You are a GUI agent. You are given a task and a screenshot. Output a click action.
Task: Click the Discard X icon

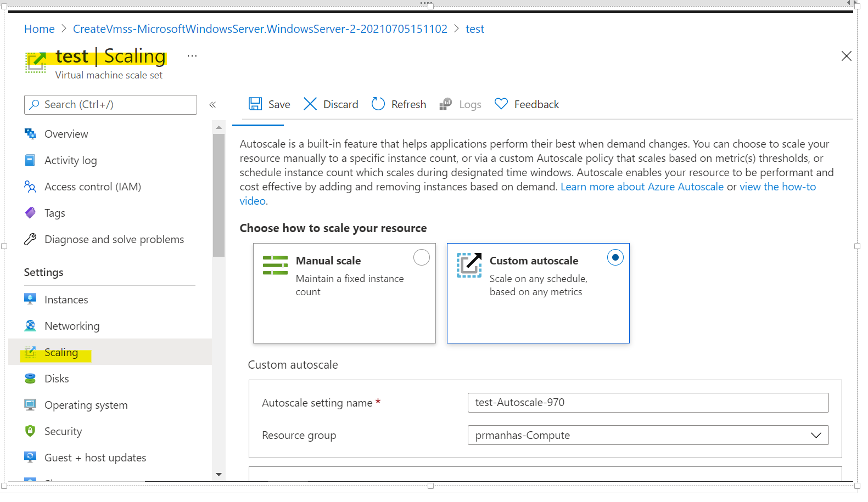(310, 104)
